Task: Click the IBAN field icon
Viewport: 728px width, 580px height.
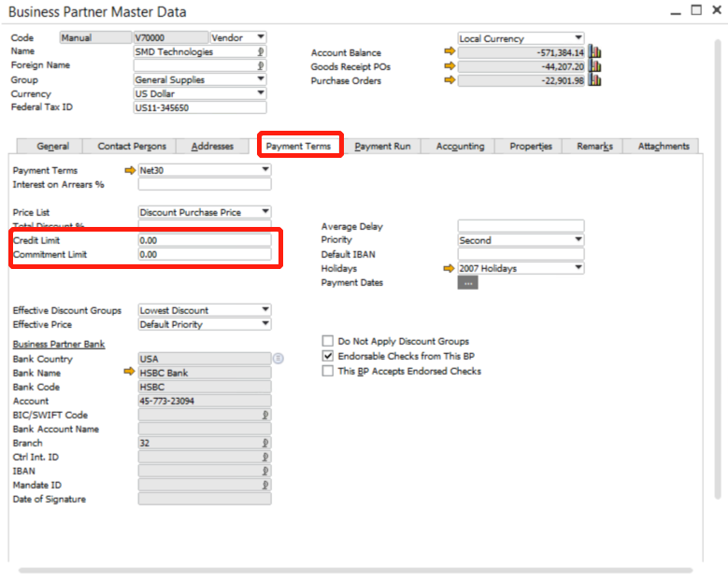Action: point(265,471)
